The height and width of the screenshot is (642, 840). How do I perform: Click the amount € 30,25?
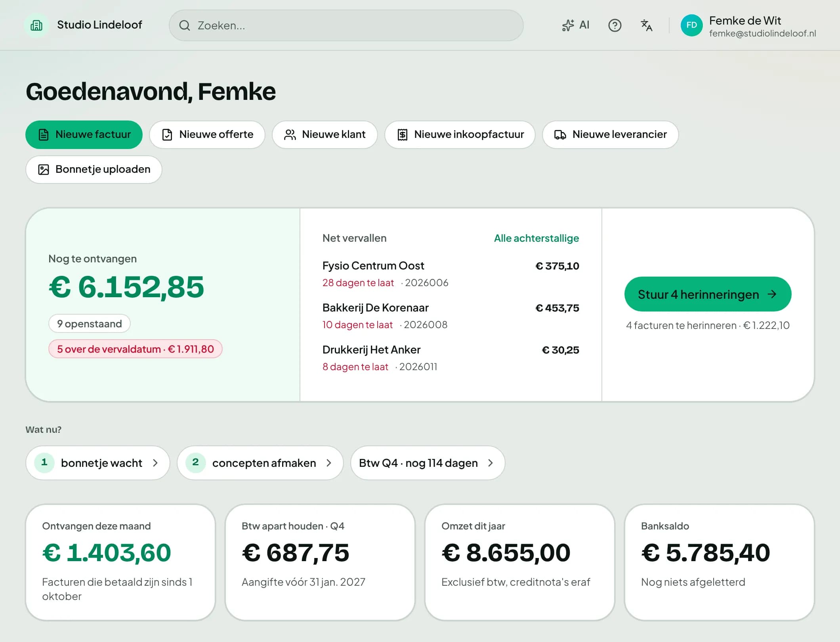tap(560, 350)
